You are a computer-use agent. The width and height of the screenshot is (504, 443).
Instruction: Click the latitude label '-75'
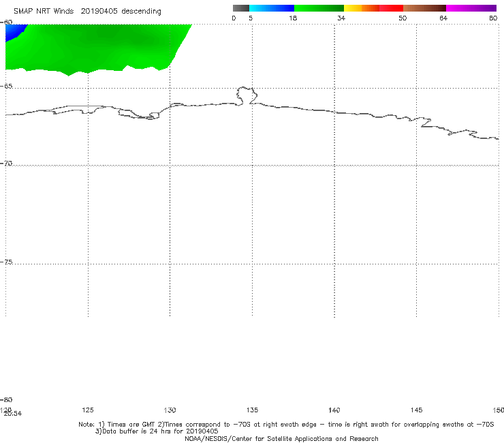coord(6,262)
